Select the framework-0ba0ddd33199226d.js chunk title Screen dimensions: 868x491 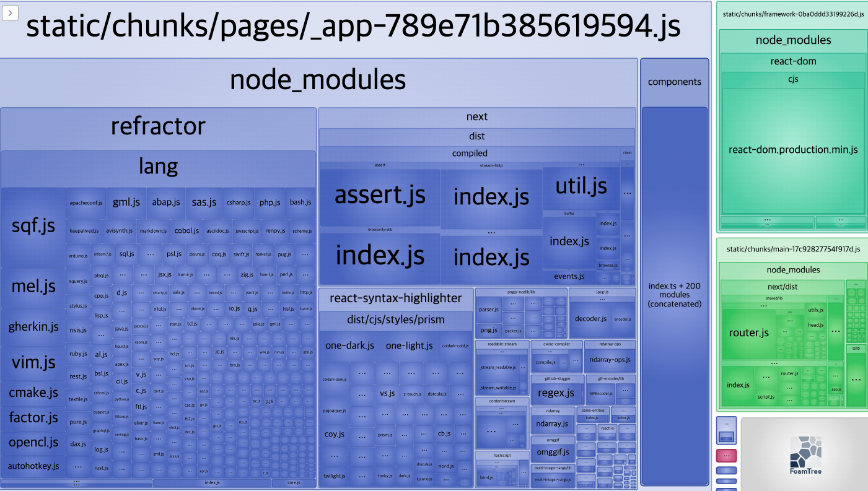point(793,14)
